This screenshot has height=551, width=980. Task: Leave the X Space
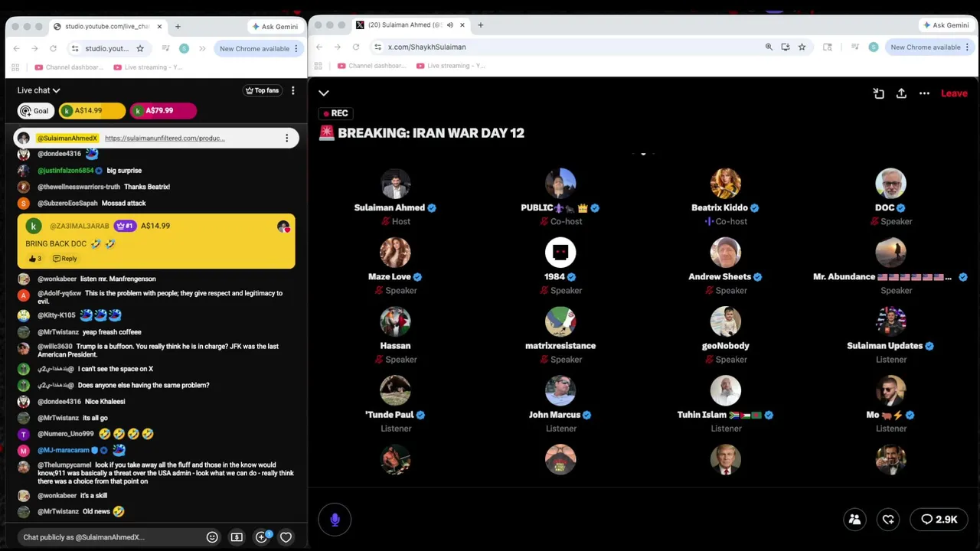pyautogui.click(x=954, y=93)
